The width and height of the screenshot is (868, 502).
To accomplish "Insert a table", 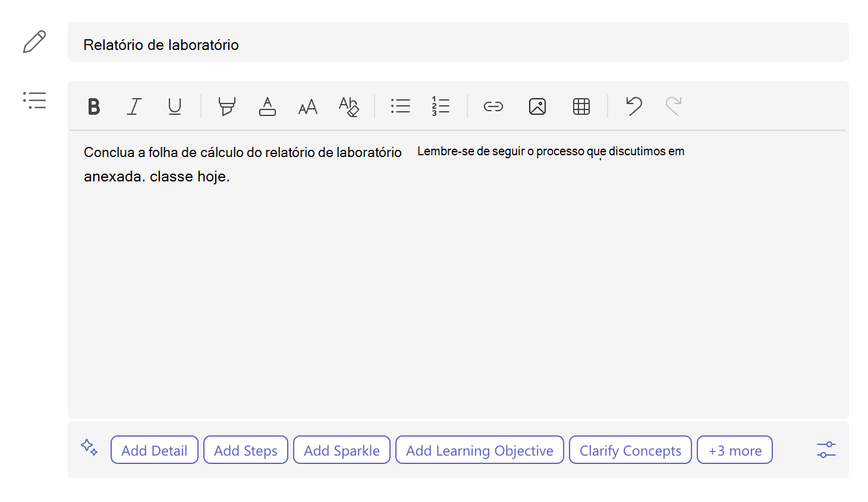I will coord(581,106).
